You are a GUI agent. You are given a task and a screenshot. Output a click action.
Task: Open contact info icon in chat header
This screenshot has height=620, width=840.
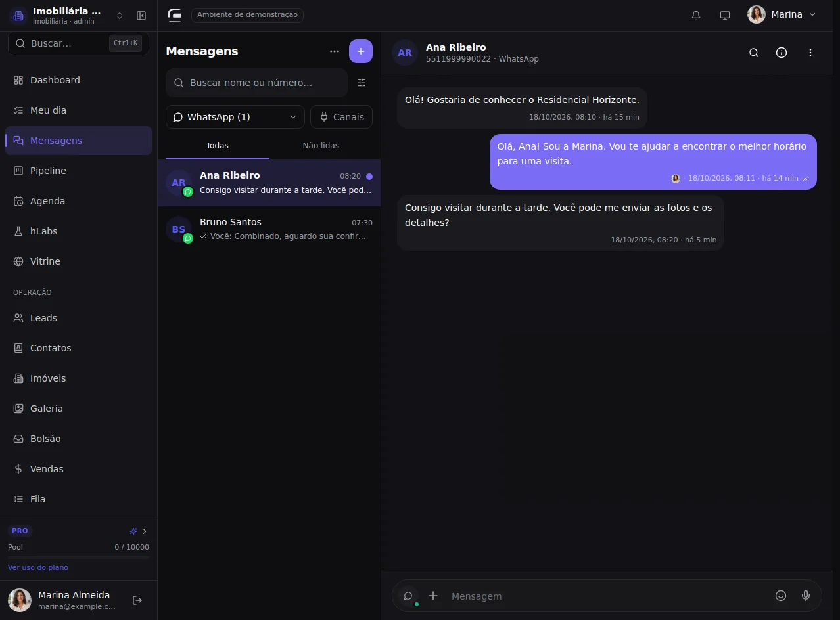click(782, 53)
